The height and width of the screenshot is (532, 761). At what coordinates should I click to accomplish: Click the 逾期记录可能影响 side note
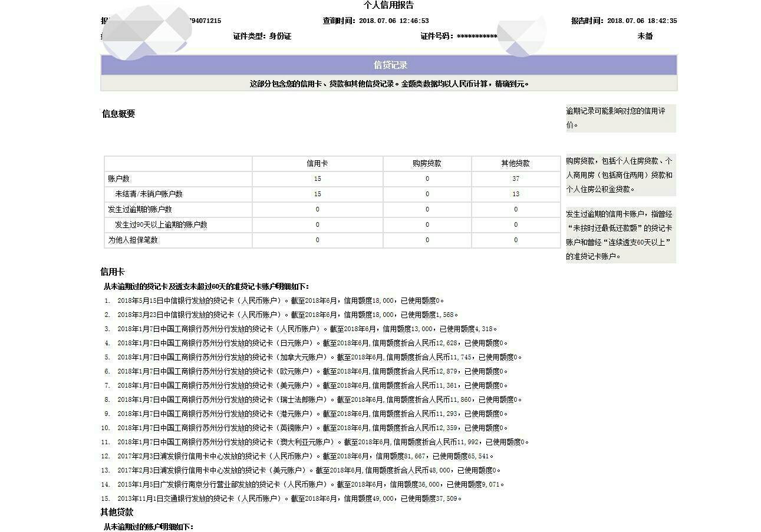coord(621,118)
